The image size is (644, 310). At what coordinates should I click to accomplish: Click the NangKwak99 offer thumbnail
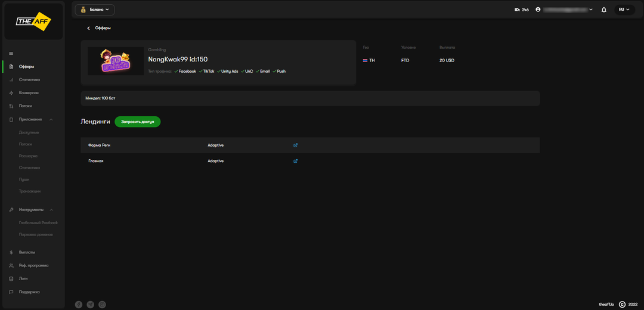[116, 61]
